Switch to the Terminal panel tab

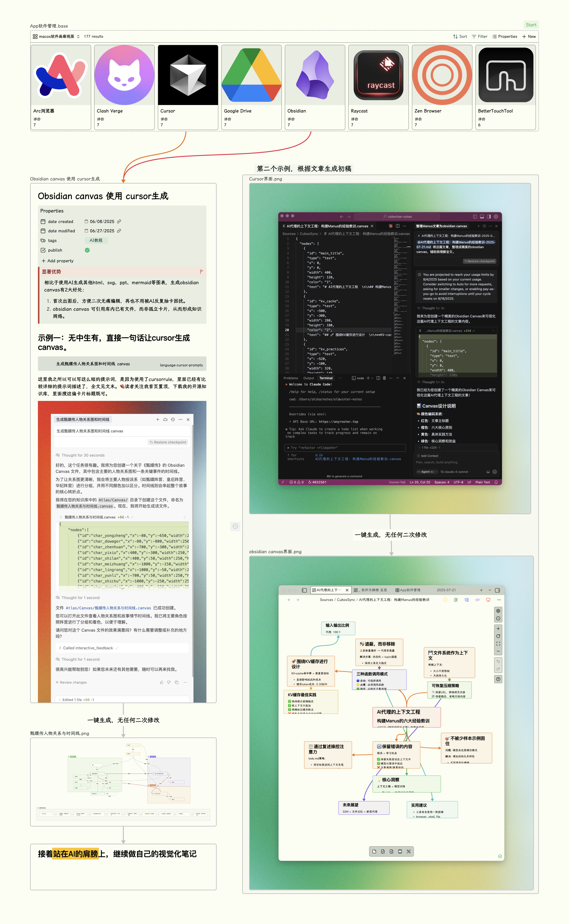pos(326,378)
